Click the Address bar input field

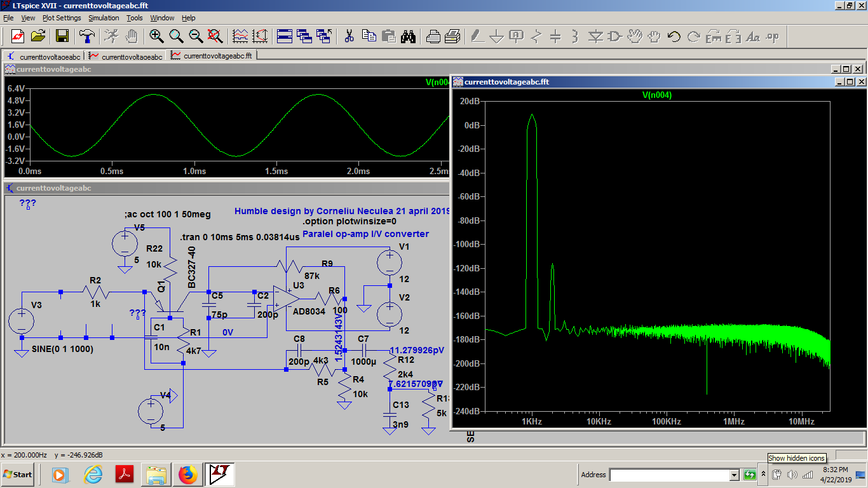669,475
